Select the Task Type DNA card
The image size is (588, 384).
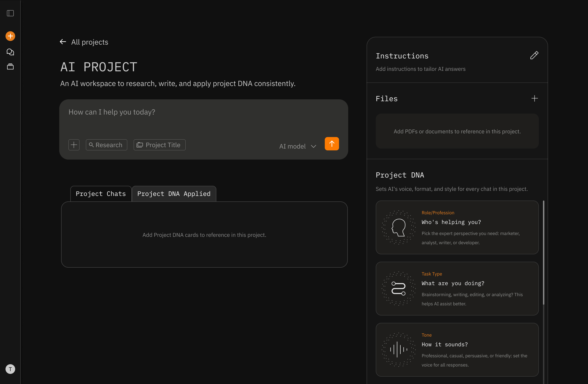point(457,288)
